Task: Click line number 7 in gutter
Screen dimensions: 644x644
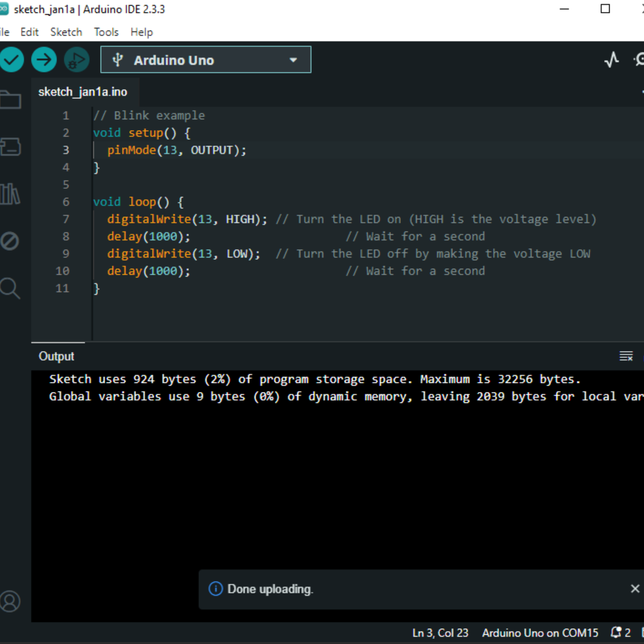Action: [x=66, y=219]
